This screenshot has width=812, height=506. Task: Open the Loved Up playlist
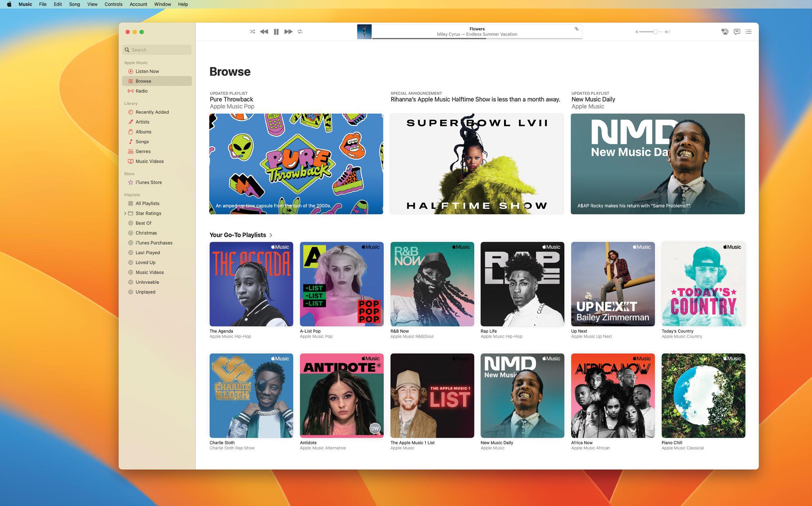point(157,262)
